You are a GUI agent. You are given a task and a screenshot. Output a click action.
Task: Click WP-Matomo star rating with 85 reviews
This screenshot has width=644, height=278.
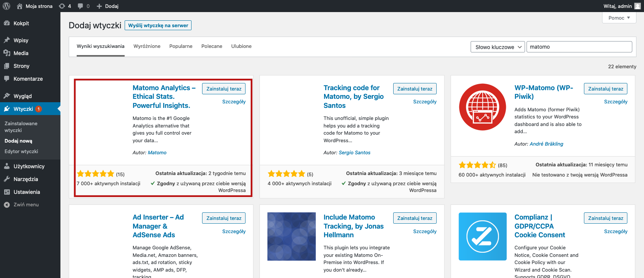[x=477, y=165]
